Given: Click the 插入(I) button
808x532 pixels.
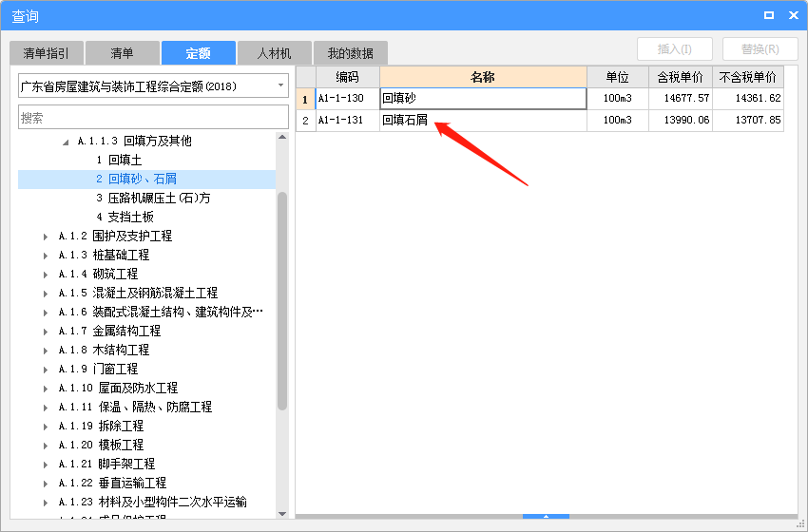Looking at the screenshot, I should (675, 49).
